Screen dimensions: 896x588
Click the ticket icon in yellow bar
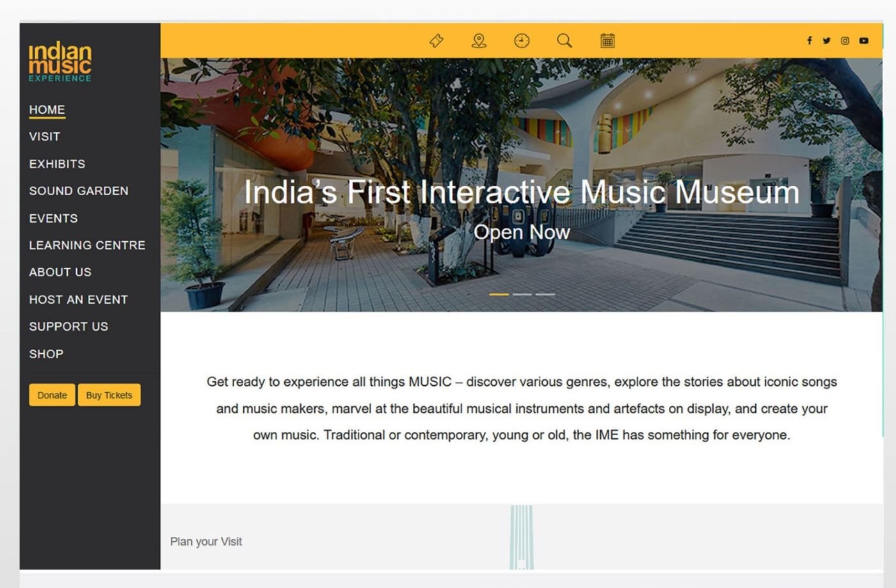coord(436,41)
